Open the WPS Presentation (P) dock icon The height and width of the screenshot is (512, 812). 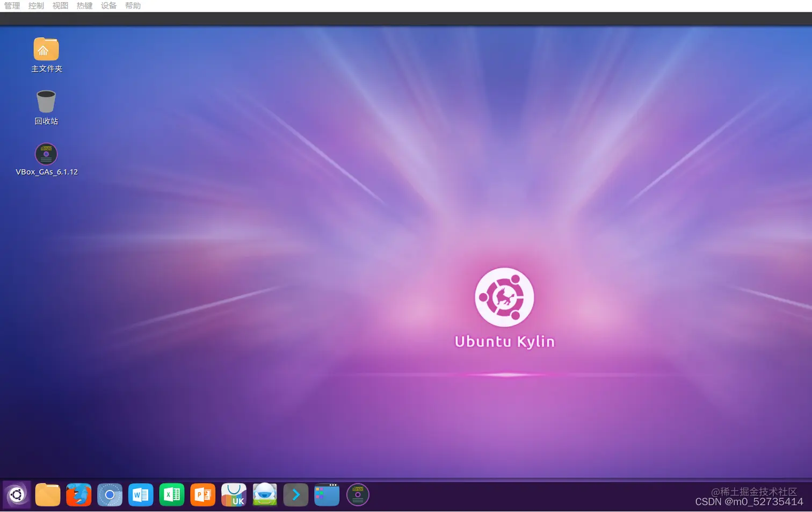203,495
